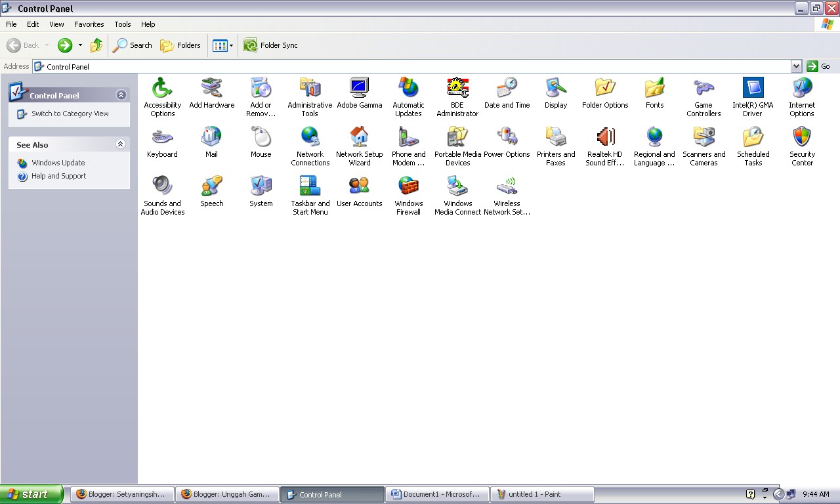Launch the Network Setup Wizard

coord(359,146)
